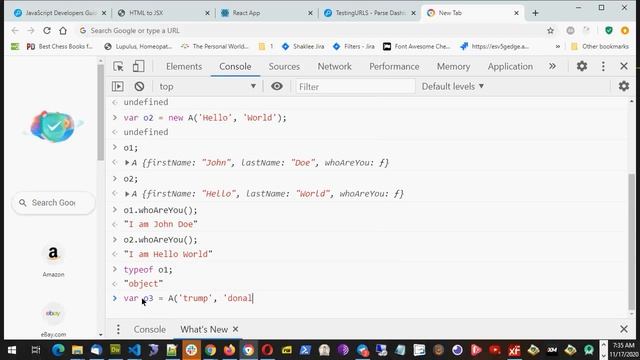640x360 pixels.
Task: Select the What's New drawer tab
Action: pyautogui.click(x=204, y=329)
